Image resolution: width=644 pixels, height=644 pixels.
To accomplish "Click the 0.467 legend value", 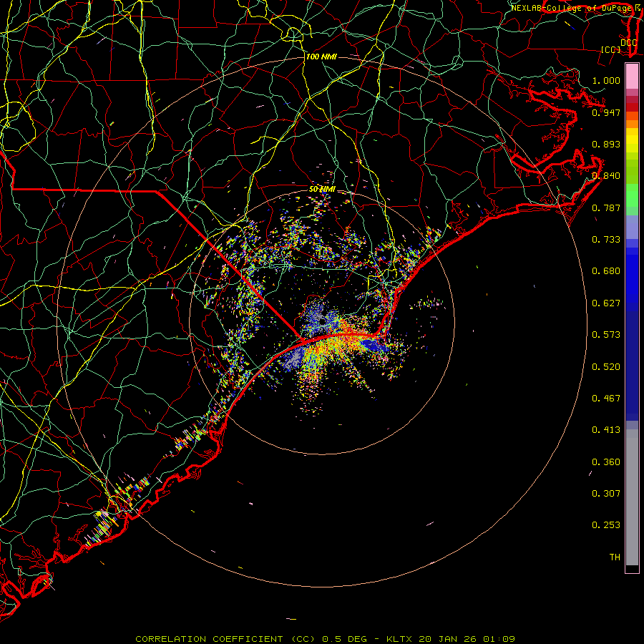I will (x=606, y=399).
